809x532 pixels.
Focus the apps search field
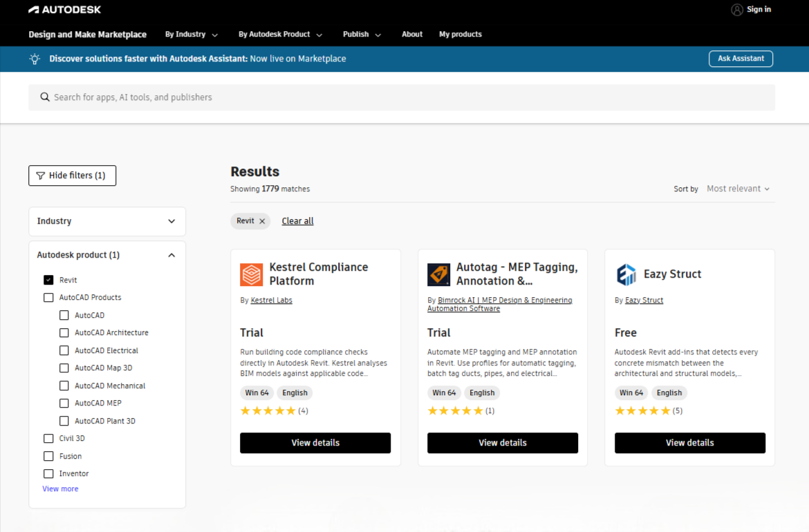click(402, 97)
